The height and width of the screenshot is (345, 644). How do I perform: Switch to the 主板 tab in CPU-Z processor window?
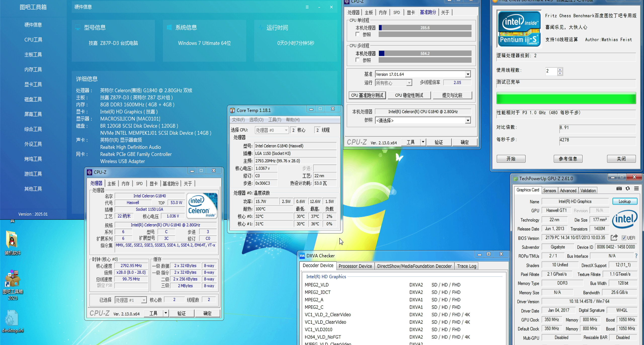pos(111,183)
